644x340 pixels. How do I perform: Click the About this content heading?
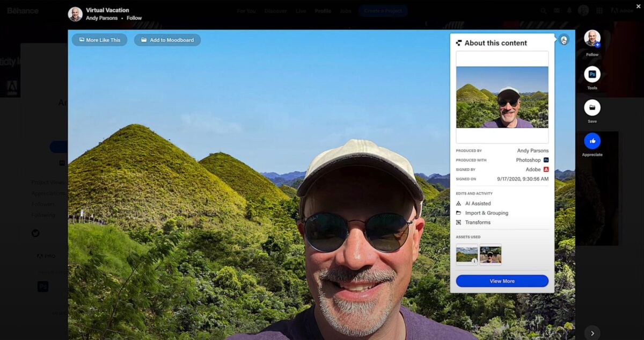coord(496,43)
